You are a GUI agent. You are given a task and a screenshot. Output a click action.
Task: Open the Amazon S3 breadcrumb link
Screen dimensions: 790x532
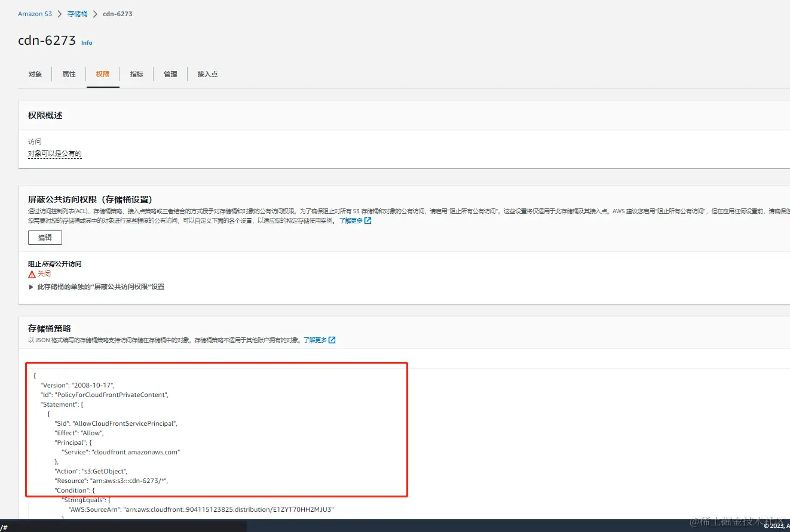[x=35, y=14]
